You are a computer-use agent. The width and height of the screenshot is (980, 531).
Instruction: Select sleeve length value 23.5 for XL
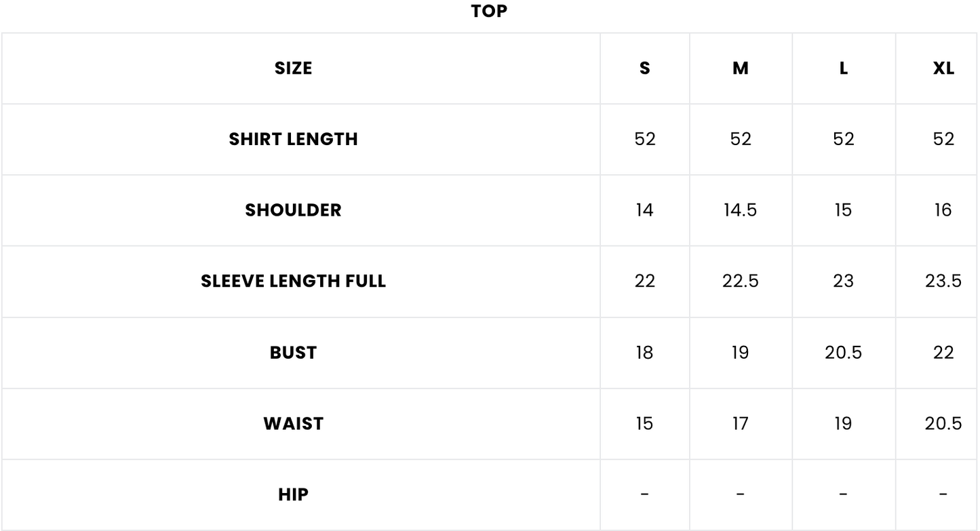pyautogui.click(x=943, y=281)
